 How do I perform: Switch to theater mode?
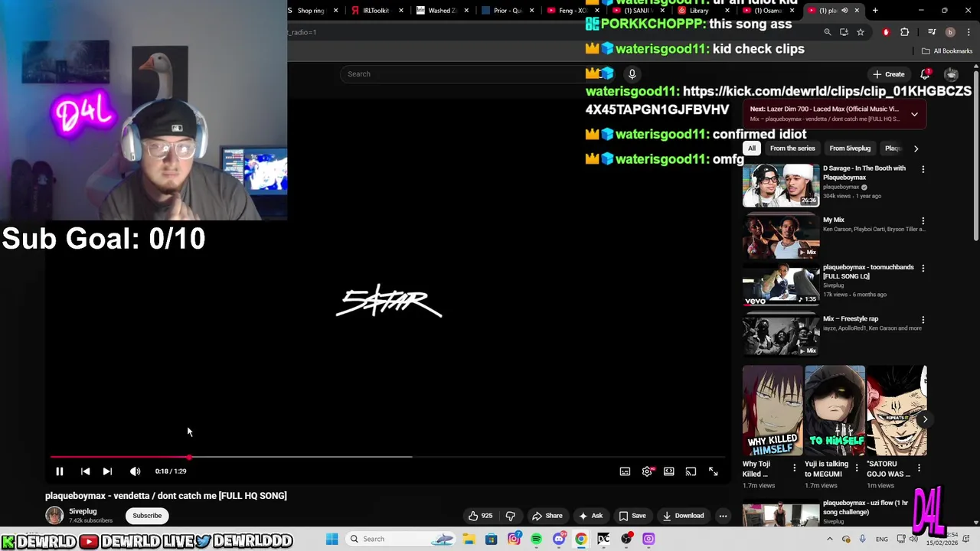point(669,471)
